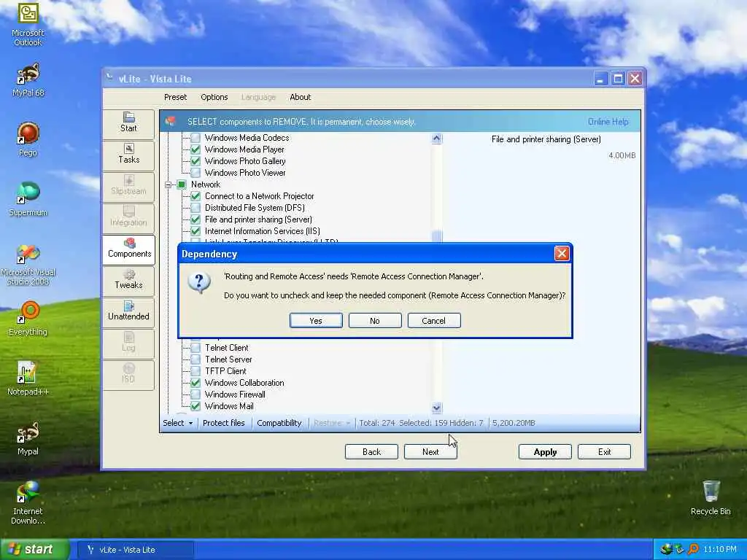Open Internet Download Manager shortcut
Screen dimensions: 747x560
click(x=28, y=503)
